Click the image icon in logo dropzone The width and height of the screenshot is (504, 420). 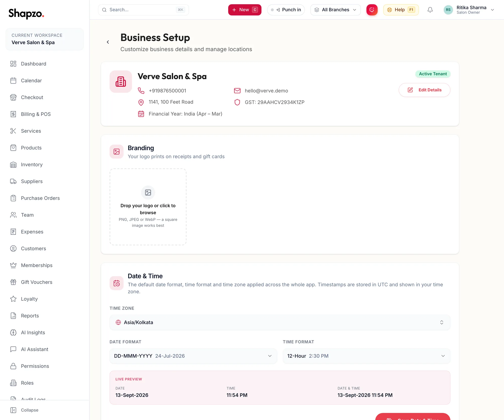click(148, 192)
